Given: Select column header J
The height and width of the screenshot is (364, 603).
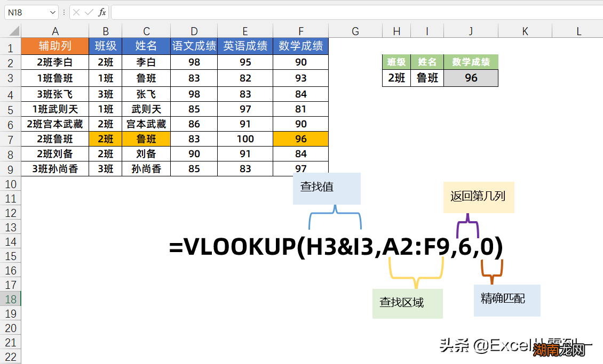Looking at the screenshot, I should 471,30.
